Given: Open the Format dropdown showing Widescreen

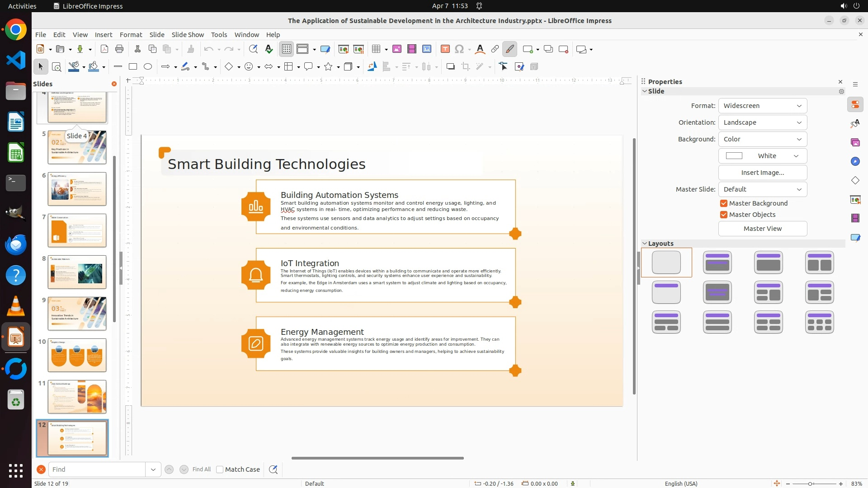Looking at the screenshot, I should (762, 106).
